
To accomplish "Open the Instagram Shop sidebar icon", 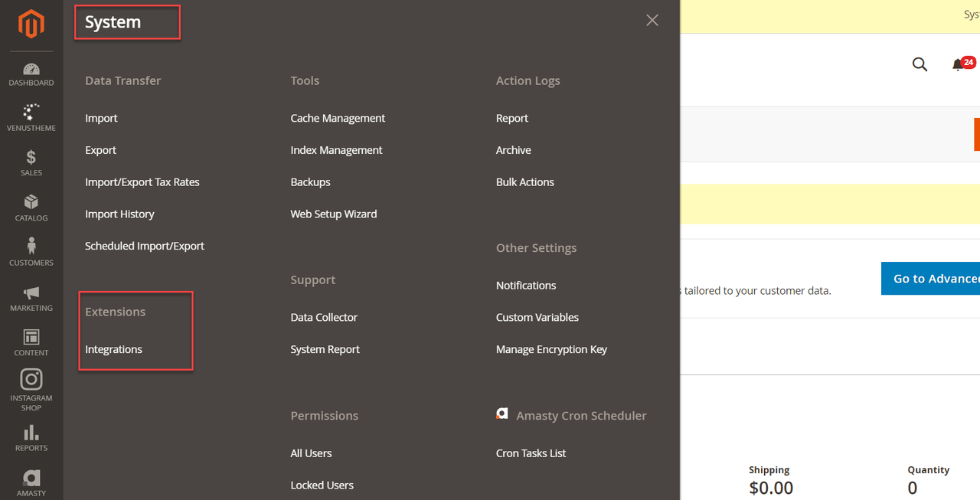I will [31, 387].
